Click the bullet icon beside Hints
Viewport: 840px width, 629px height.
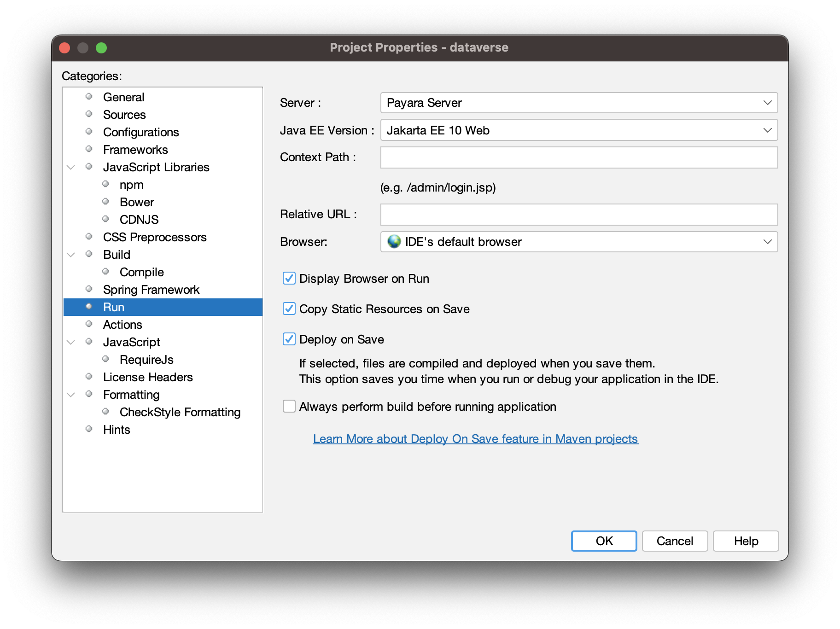click(89, 429)
